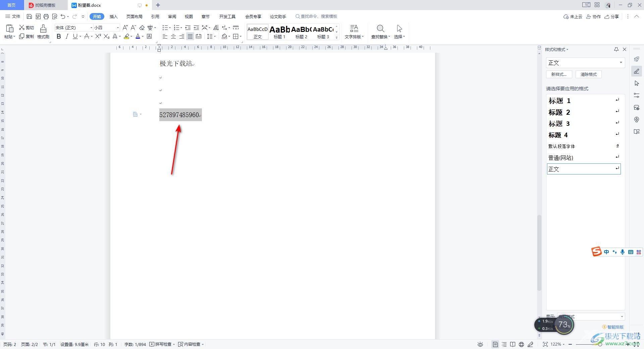Open the 页面布局 ribbon tab
The height and width of the screenshot is (349, 644).
(x=134, y=16)
